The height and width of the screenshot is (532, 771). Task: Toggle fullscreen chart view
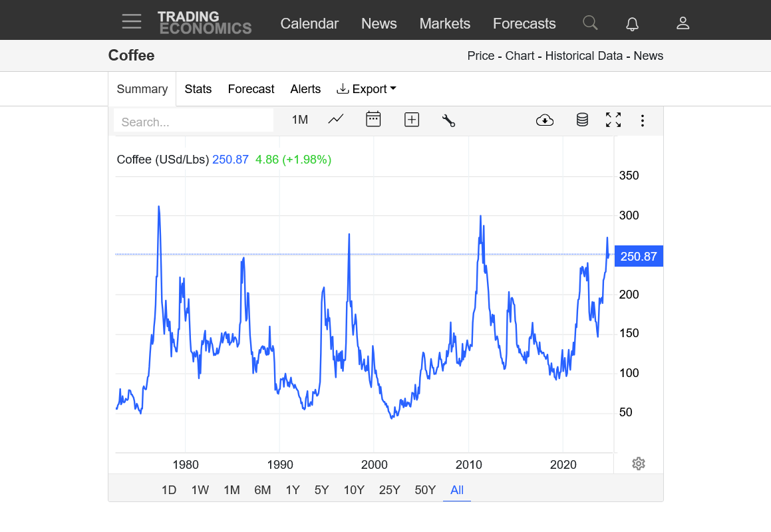613,120
